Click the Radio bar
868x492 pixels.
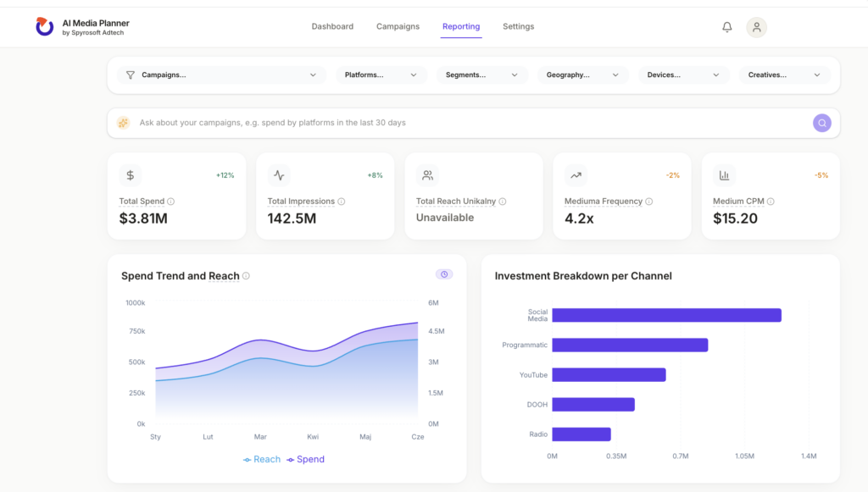tap(581, 434)
